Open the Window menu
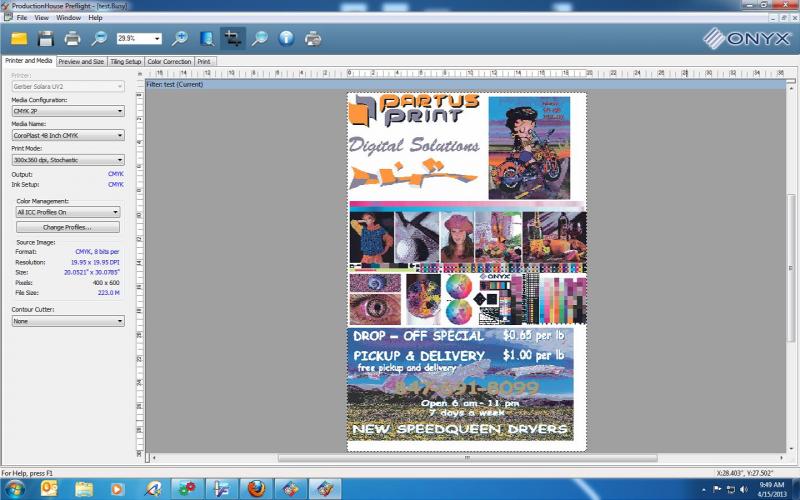Viewport: 800px width, 500px height. coord(68,17)
